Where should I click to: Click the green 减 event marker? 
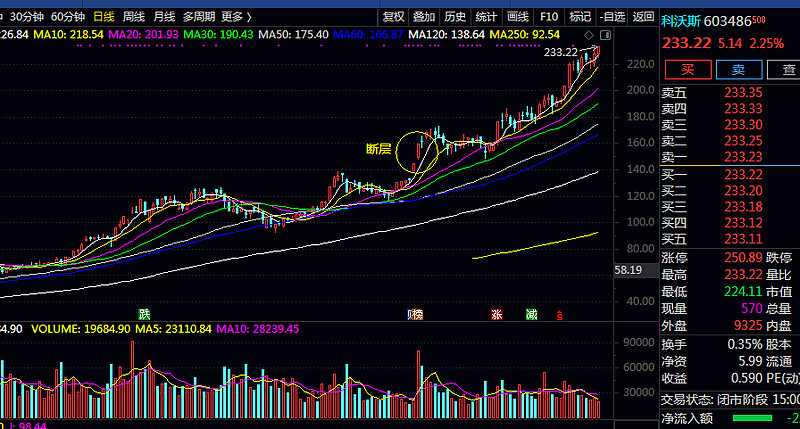click(x=532, y=314)
